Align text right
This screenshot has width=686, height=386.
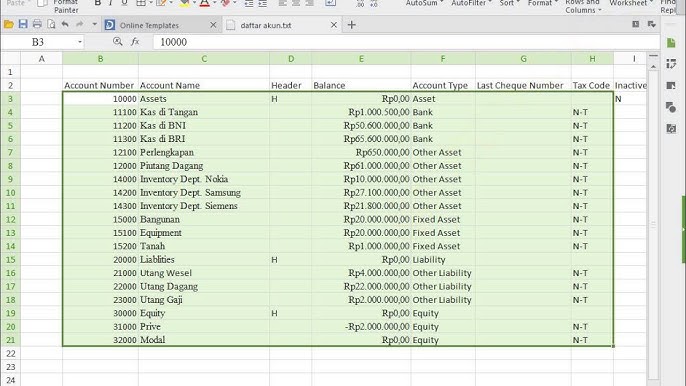[x=310, y=3]
